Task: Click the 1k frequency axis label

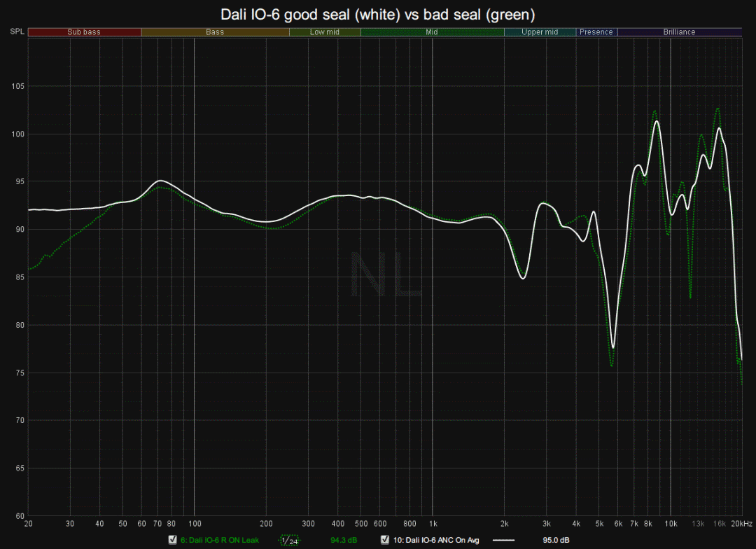Action: [x=433, y=523]
